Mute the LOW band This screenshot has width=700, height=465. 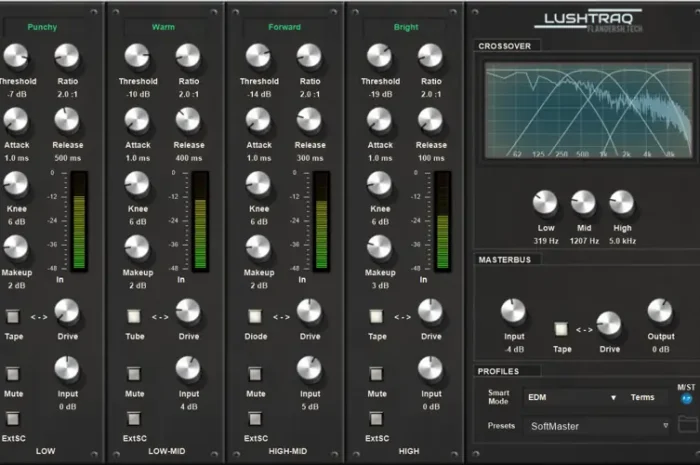coord(12,374)
